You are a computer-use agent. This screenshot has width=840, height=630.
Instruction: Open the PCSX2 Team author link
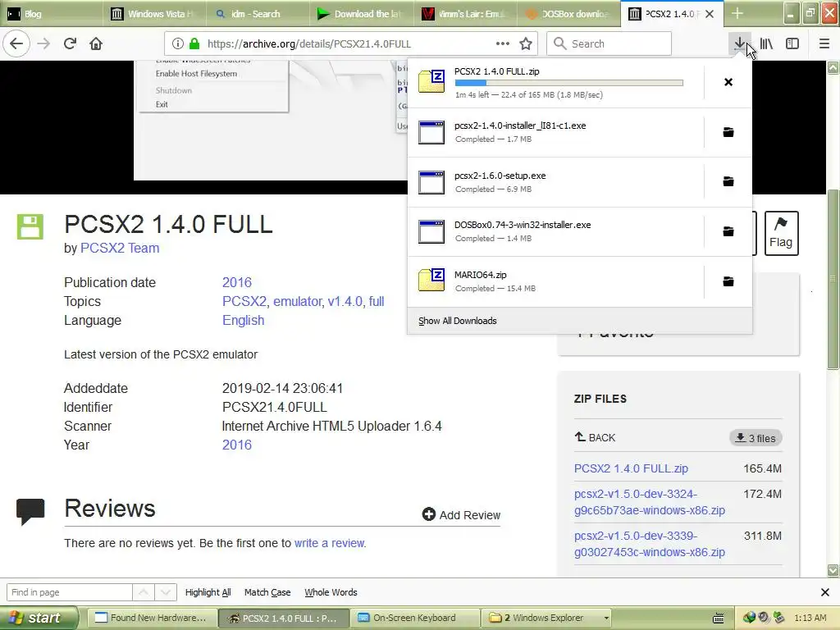120,248
